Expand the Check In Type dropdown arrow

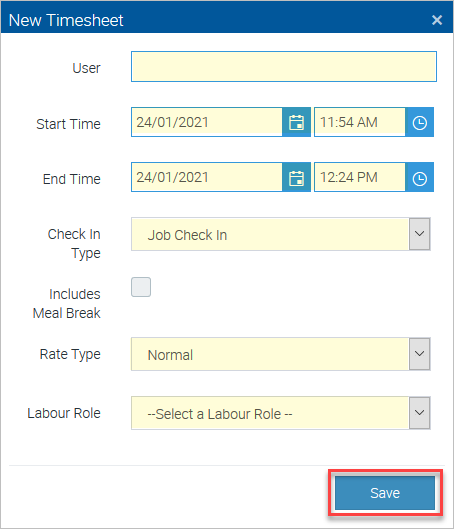coord(420,234)
